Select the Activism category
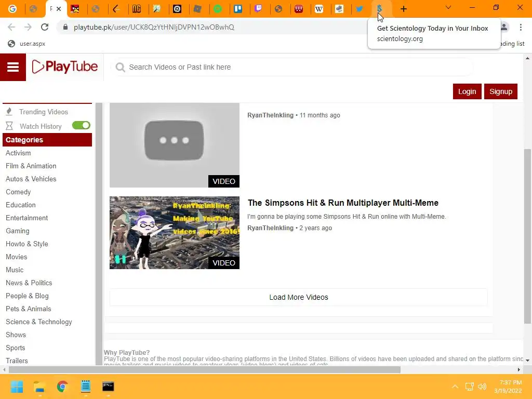This screenshot has height=399, width=532. click(x=18, y=153)
